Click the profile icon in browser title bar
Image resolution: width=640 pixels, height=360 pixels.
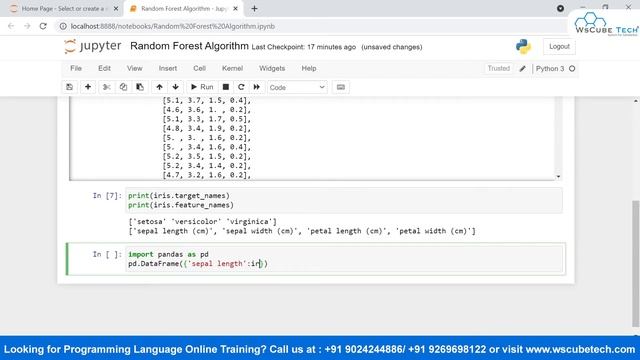(x=560, y=8)
